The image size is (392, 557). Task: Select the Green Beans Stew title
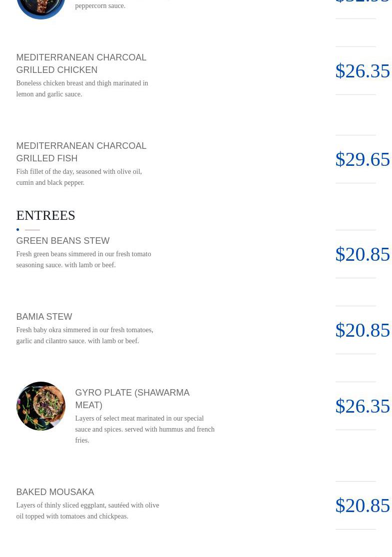(x=62, y=241)
